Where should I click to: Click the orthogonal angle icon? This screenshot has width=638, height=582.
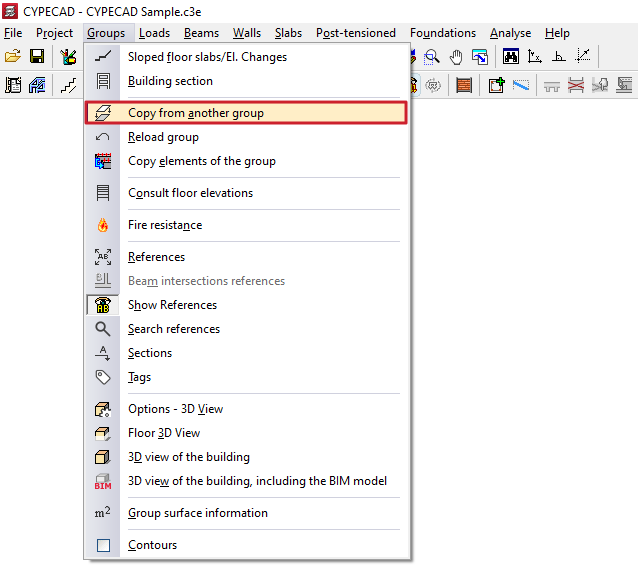point(559,56)
